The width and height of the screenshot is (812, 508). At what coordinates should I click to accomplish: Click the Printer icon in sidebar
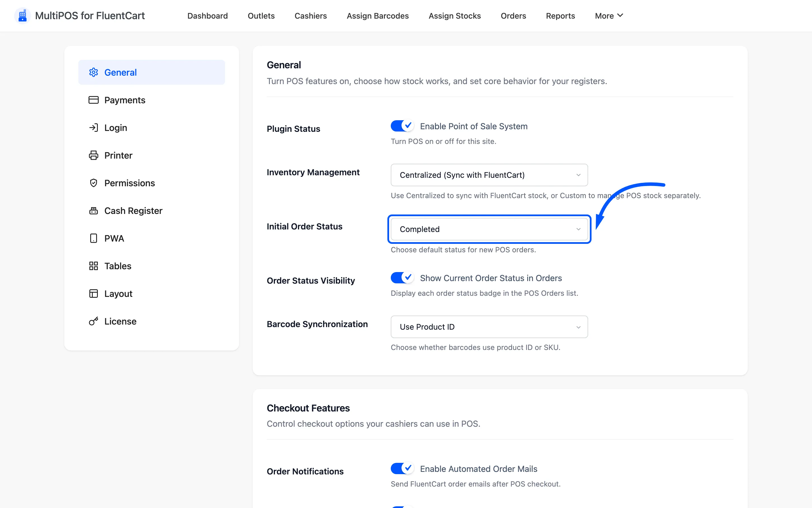click(x=93, y=155)
